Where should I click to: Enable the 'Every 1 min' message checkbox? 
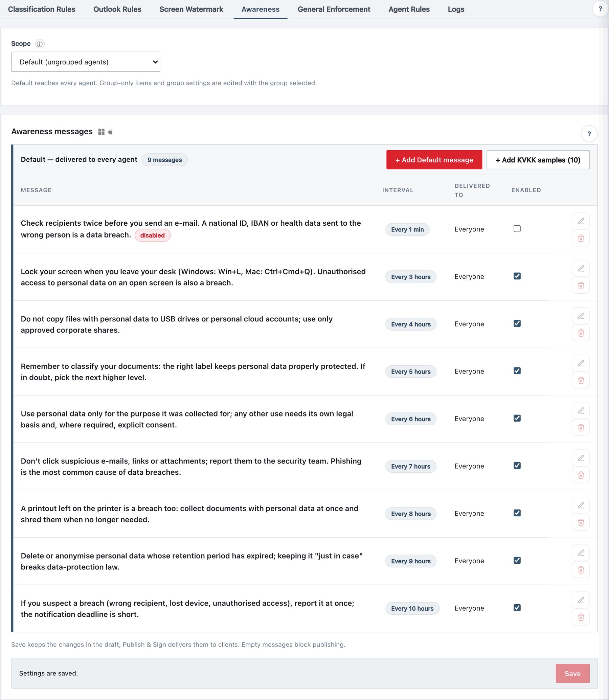(x=517, y=229)
